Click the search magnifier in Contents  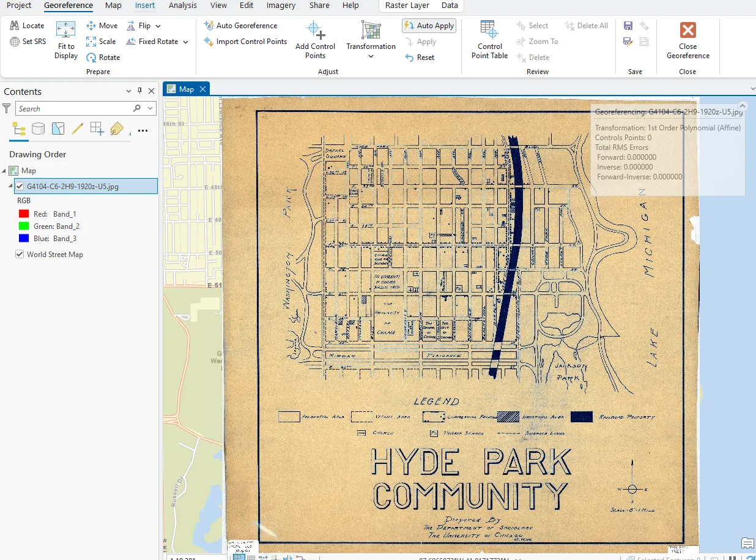click(x=137, y=108)
